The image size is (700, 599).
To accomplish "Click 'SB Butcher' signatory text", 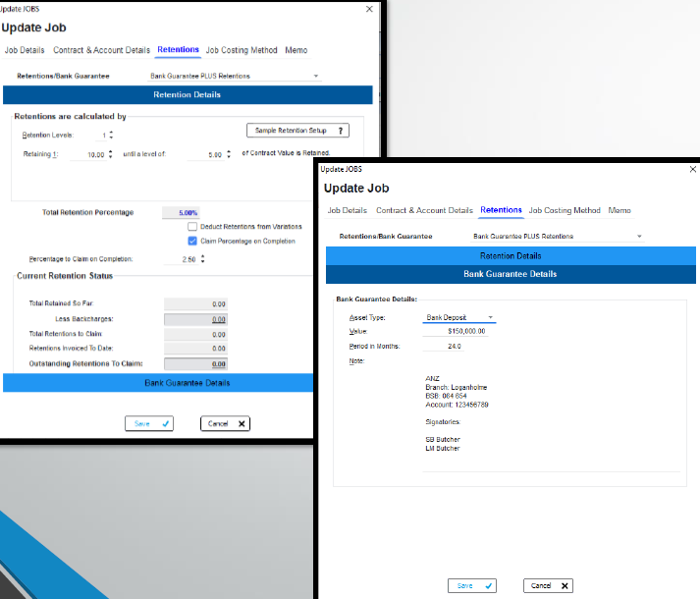I will [443, 440].
